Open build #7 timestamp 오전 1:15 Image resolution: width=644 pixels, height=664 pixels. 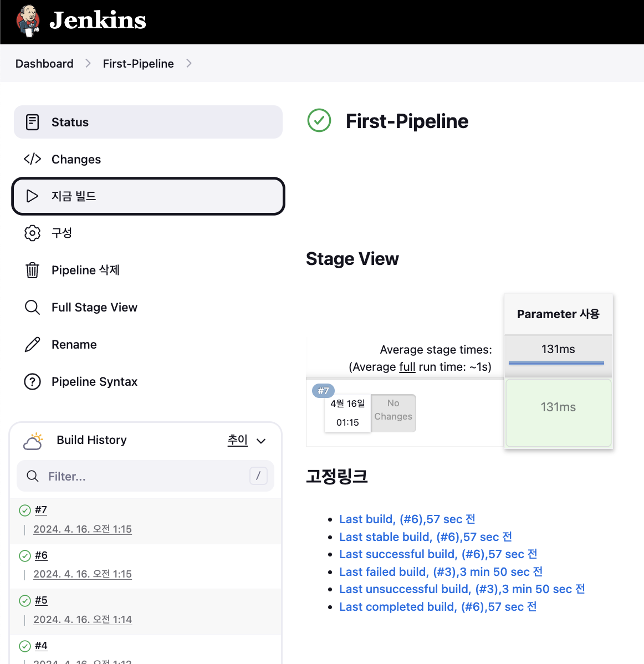[x=83, y=529]
